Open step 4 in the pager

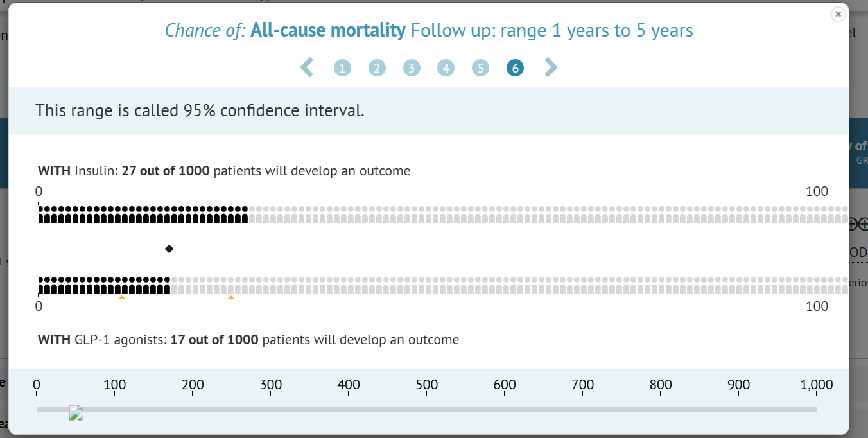(x=446, y=68)
